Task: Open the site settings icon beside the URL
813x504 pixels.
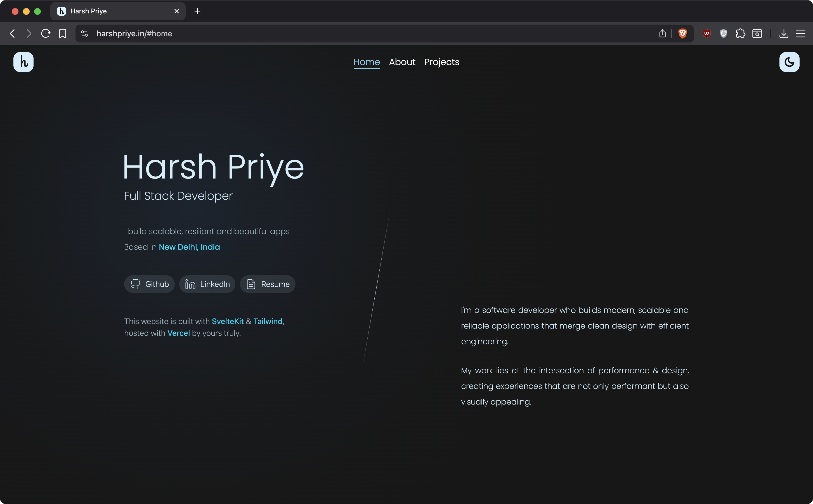Action: [84, 33]
